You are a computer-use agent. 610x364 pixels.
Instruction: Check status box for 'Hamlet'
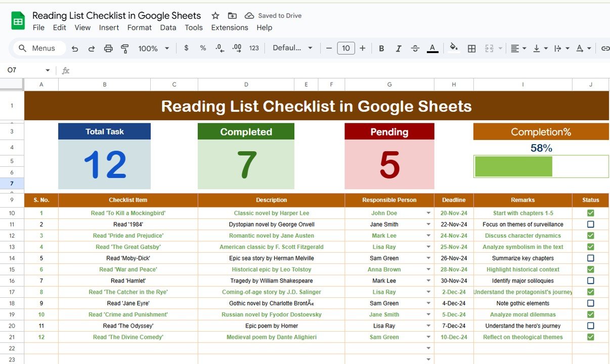[590, 281]
